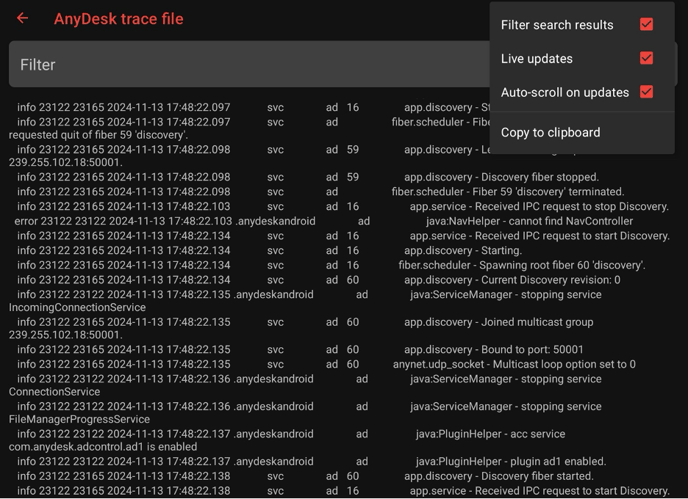Viewport: 688px width, 499px height.
Task: Select the Live updates menu label
Action: [x=537, y=59]
